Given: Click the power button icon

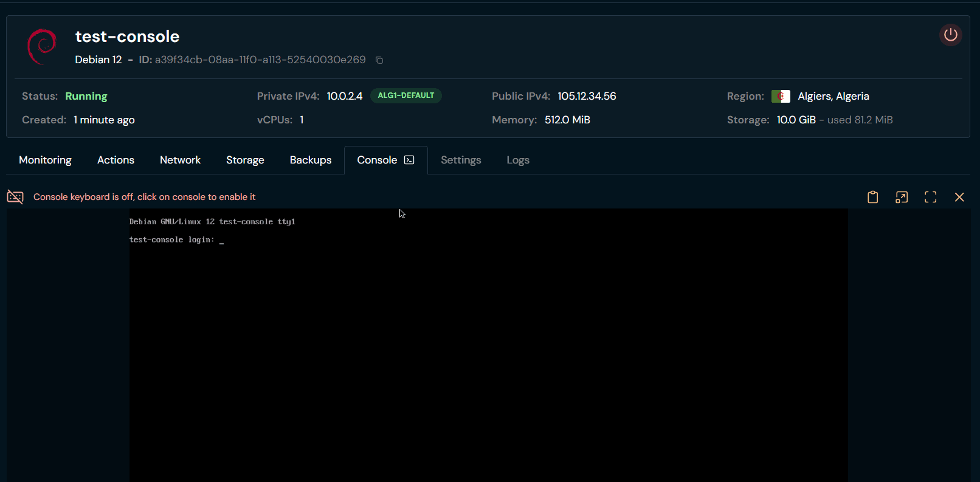Looking at the screenshot, I should click(x=951, y=35).
